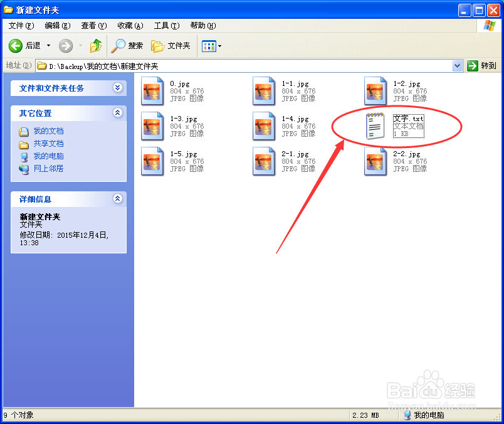Click the 9 个对象 status bar text
Viewport: 504px width, 424px height.
click(18, 415)
